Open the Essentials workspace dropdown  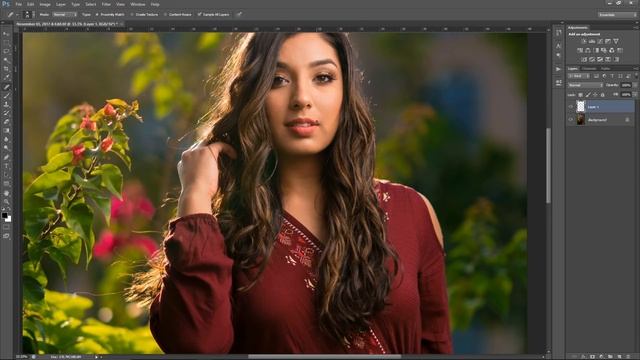617,14
